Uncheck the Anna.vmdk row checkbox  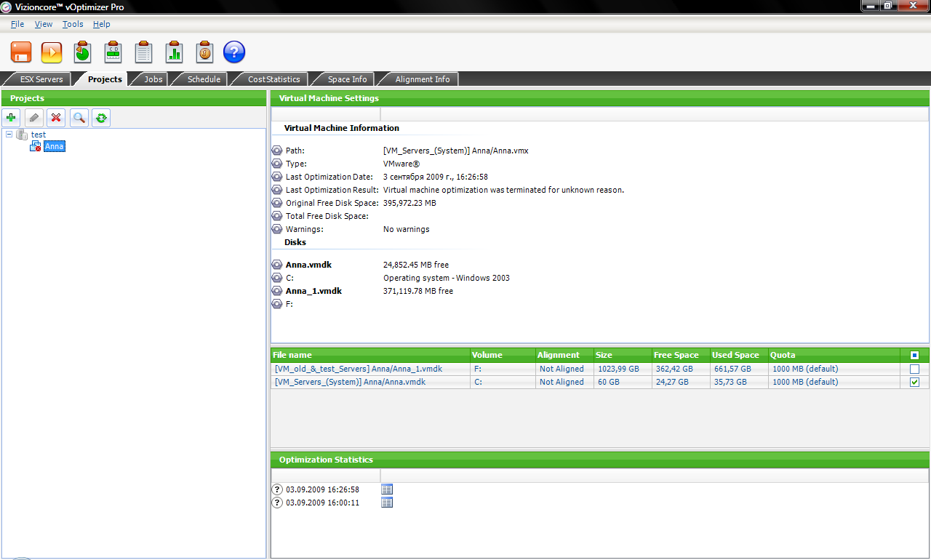914,382
